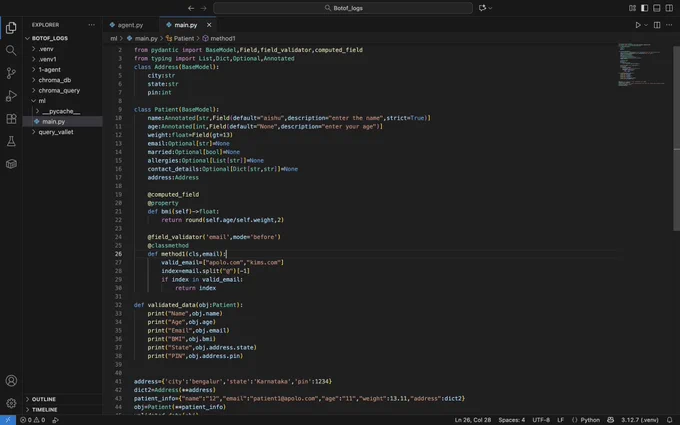Click the "@computed_field" decorator text
680x425 pixels.
pyautogui.click(x=173, y=194)
